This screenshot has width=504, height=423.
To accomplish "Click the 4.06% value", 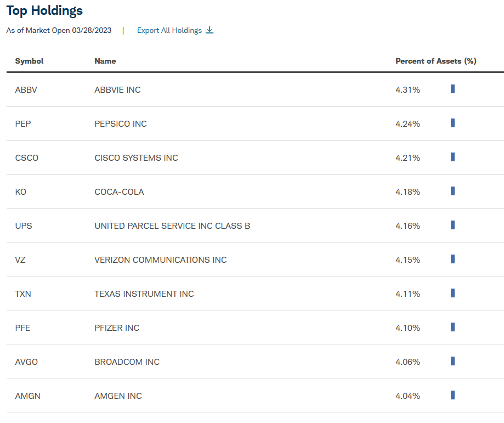I will pos(407,362).
